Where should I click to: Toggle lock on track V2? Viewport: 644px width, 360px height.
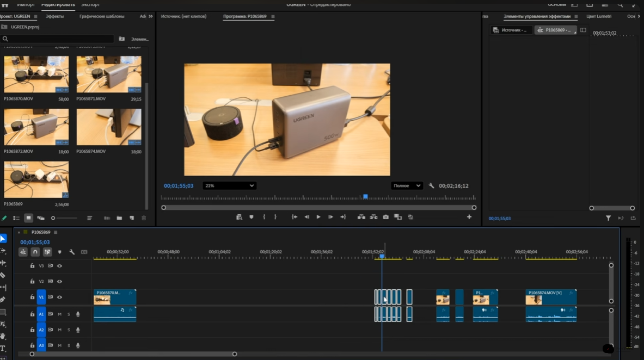[x=32, y=281]
